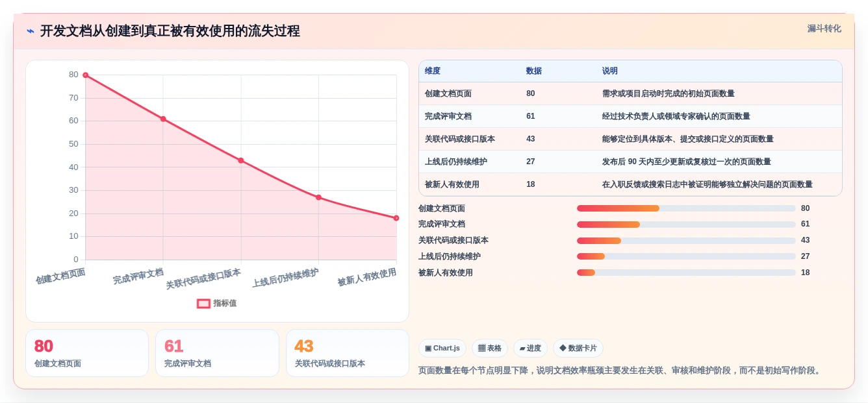The image size is (868, 403).
Task: Click the chart data point at 80
Action: (85, 75)
